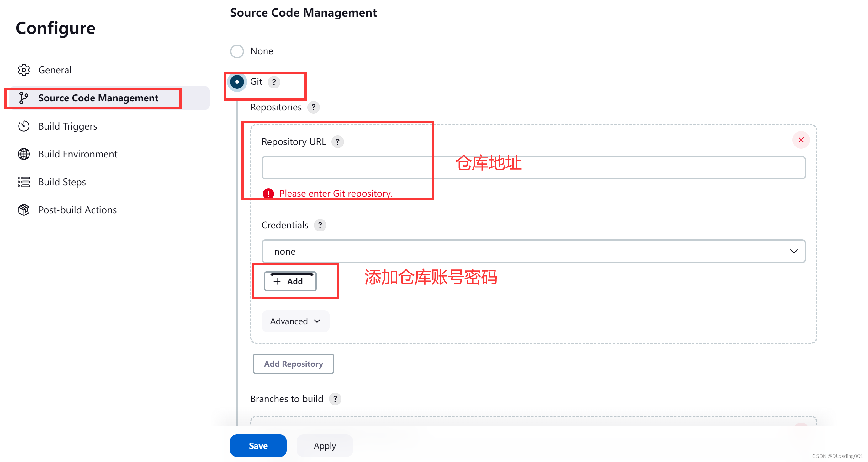Remove the repository with the red X
Screen dimensions: 868x462
[x=801, y=140]
